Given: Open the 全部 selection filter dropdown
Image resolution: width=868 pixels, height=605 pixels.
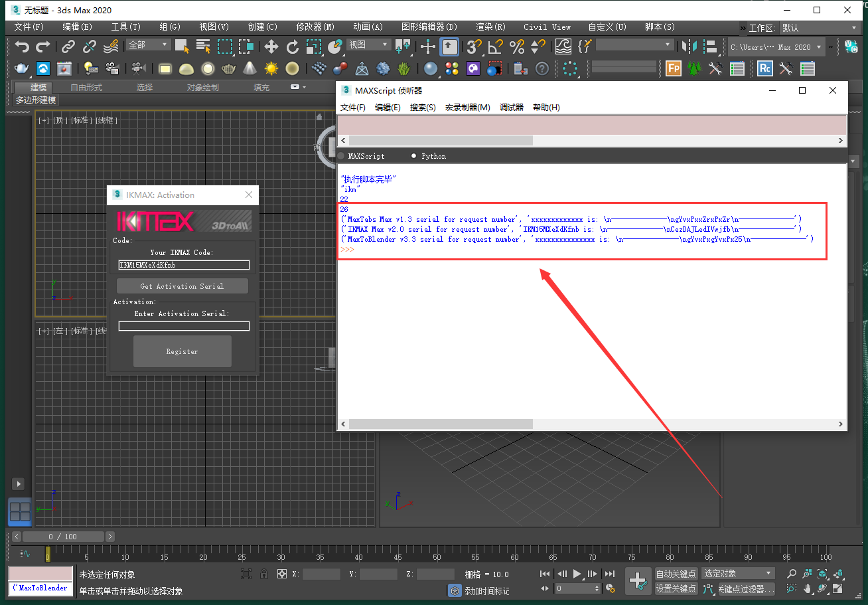Looking at the screenshot, I should pos(149,44).
